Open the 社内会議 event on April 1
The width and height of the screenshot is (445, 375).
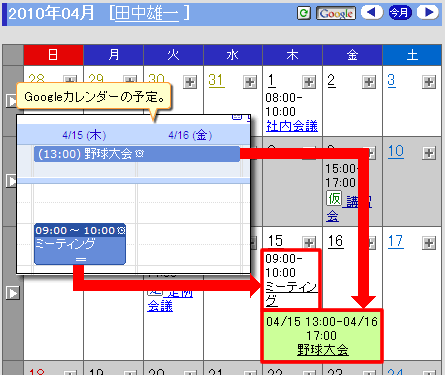click(292, 126)
